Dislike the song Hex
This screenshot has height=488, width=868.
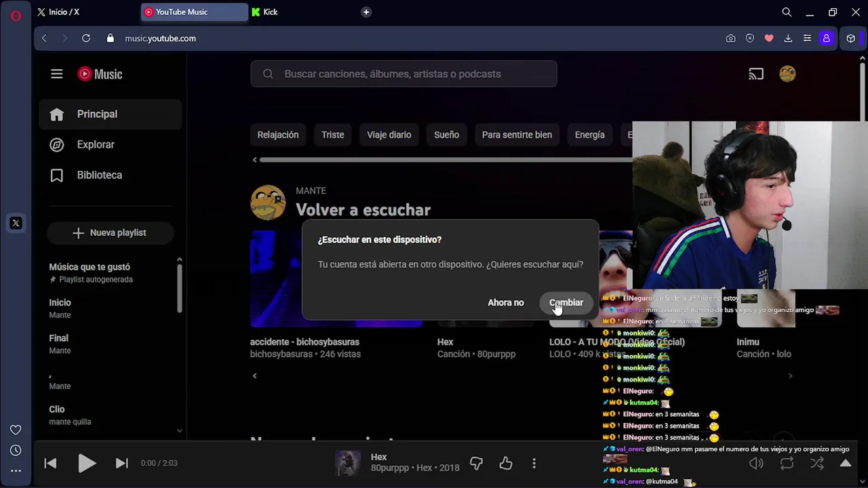click(x=476, y=464)
